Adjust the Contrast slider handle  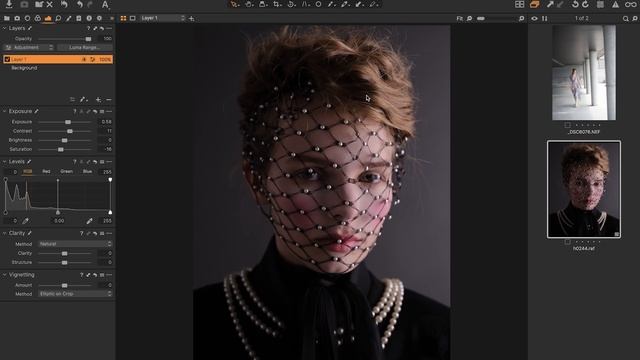70,131
